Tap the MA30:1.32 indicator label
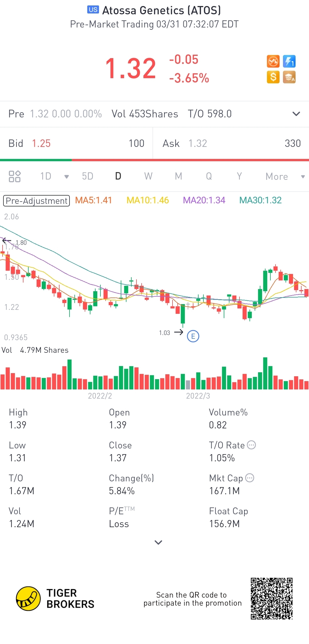Screen dimensions: 309x644 point(260,200)
